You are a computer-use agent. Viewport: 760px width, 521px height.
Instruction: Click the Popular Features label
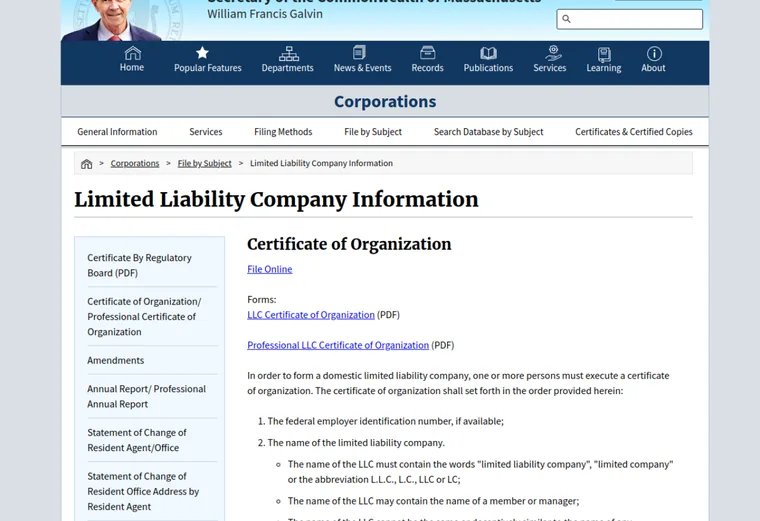click(x=207, y=68)
